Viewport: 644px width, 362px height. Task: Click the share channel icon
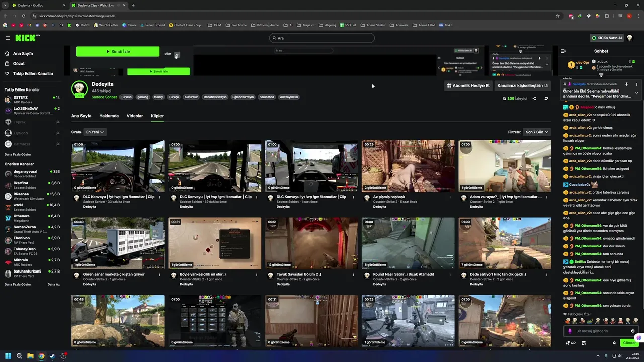point(534,99)
